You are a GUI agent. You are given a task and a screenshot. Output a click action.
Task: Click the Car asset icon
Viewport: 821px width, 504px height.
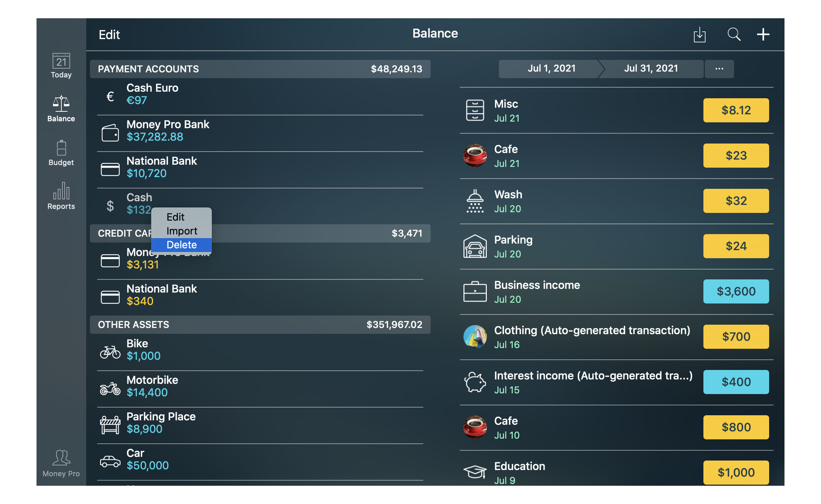pos(110,461)
